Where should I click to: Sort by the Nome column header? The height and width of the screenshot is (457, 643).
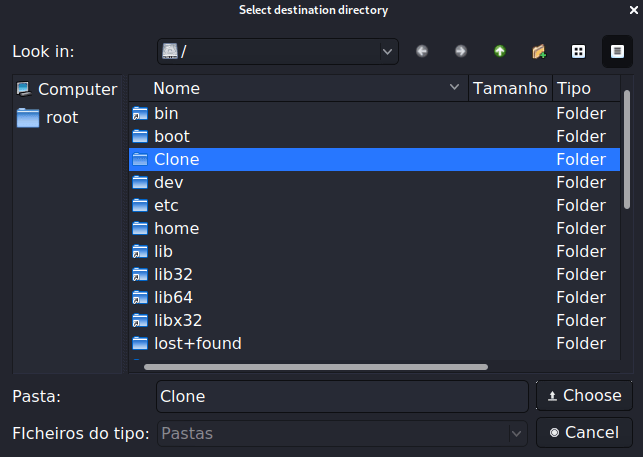tap(298, 88)
